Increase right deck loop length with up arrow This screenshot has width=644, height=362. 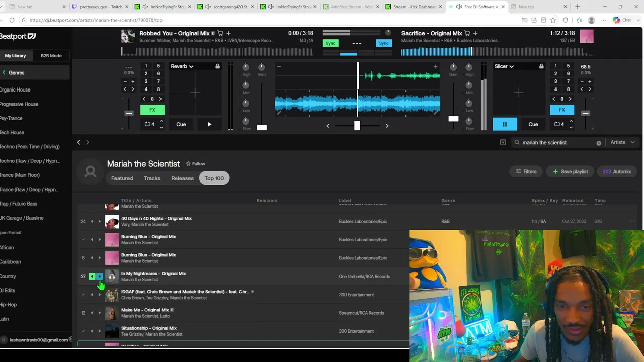tap(571, 121)
